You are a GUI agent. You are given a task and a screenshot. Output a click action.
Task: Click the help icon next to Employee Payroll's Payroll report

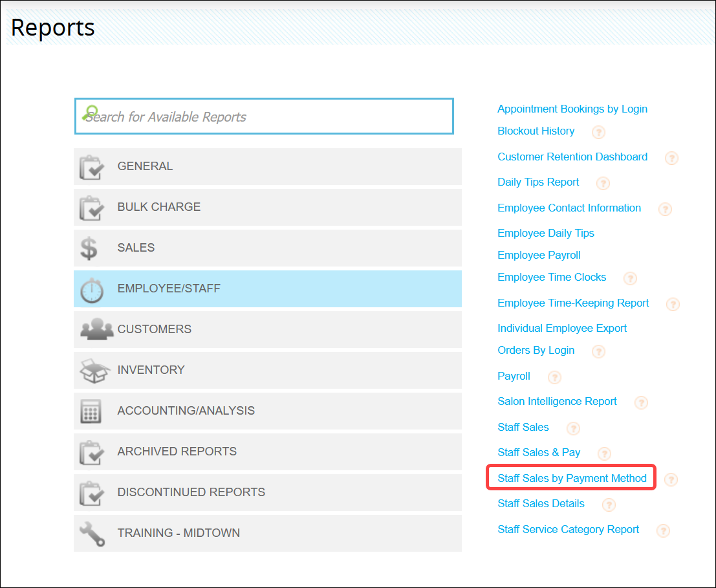pyautogui.click(x=554, y=377)
